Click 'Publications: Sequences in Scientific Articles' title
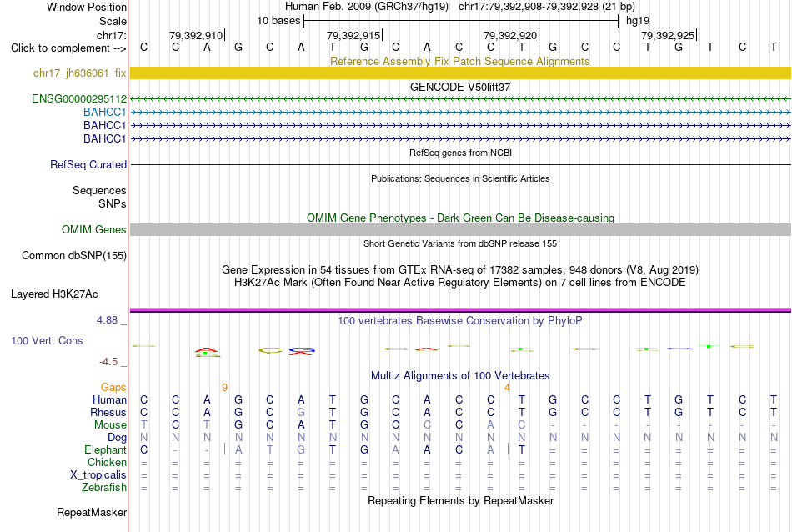Viewport: 792px width, 532px height. click(460, 178)
